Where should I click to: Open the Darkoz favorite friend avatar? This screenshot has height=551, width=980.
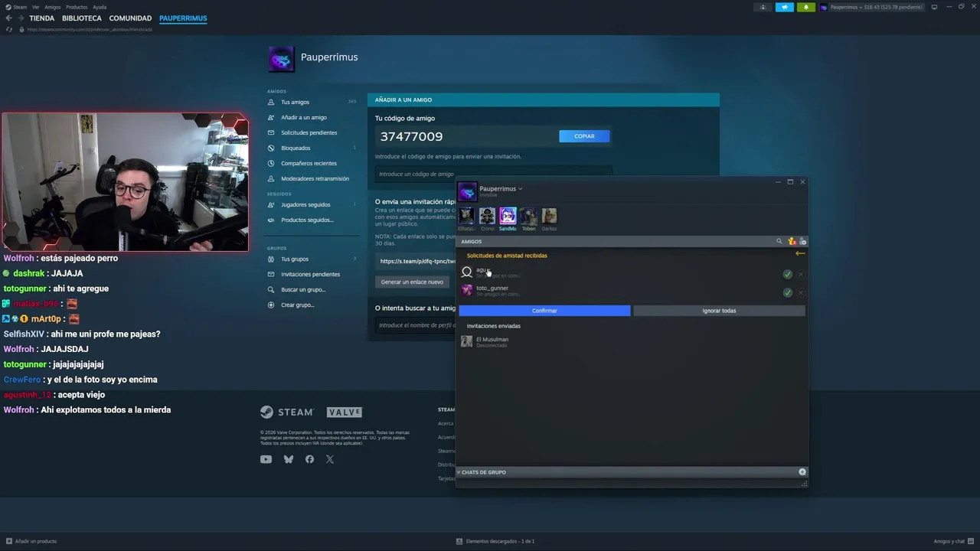(549, 217)
